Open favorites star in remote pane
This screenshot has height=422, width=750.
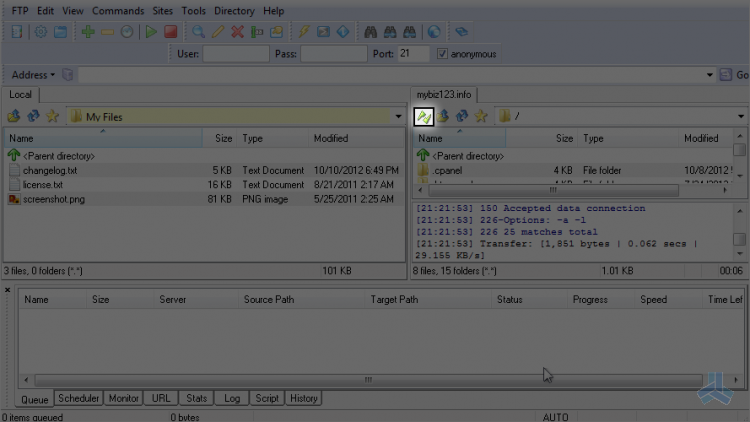[x=481, y=116]
